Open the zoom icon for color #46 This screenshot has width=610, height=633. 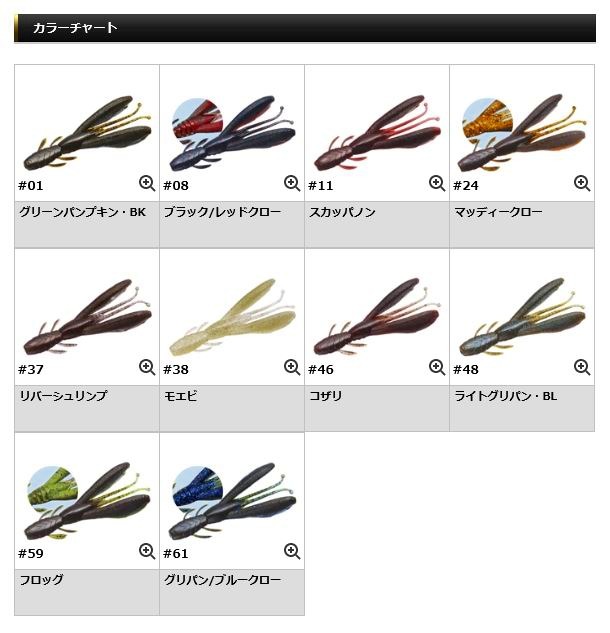pyautogui.click(x=437, y=367)
